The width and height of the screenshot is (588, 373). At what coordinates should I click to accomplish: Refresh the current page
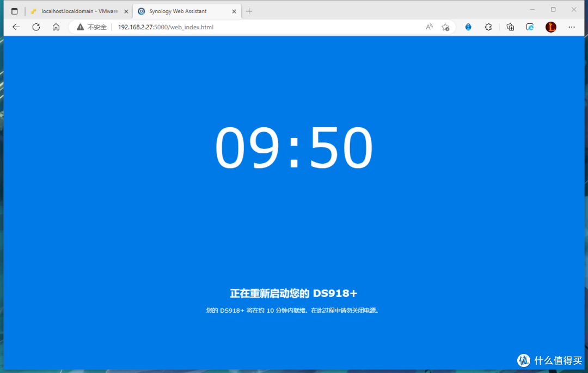point(36,27)
